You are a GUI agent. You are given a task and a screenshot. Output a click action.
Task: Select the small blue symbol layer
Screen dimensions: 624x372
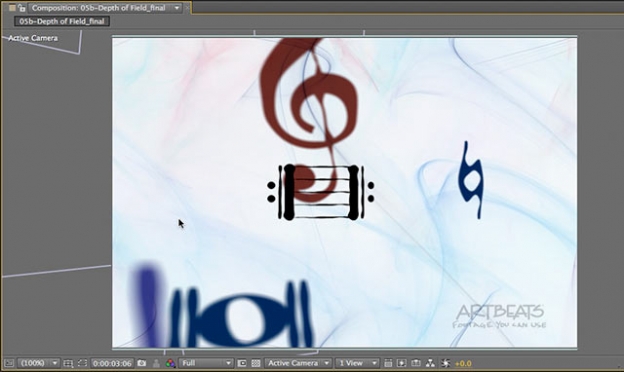pos(470,180)
